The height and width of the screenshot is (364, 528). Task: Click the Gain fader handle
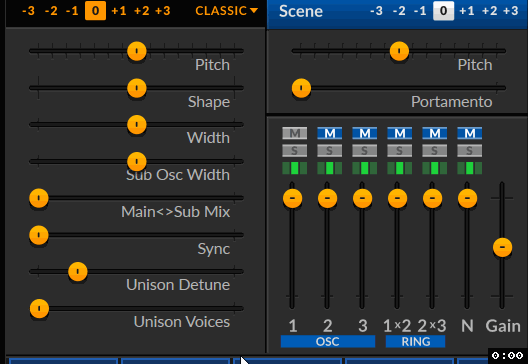click(x=502, y=247)
